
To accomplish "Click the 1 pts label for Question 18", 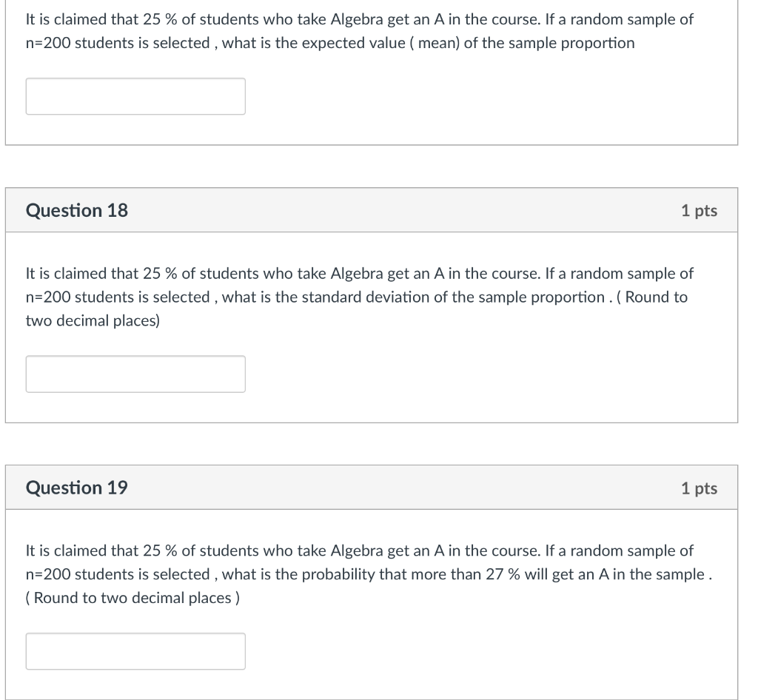I will point(700,210).
